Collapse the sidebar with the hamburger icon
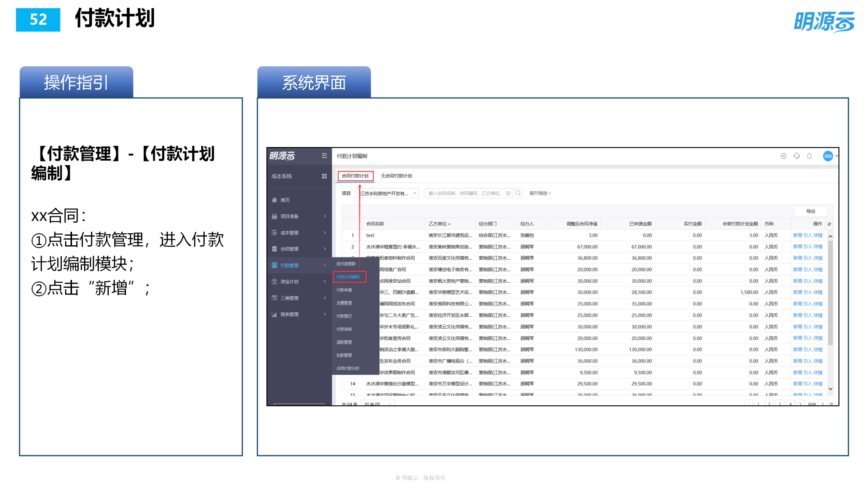Viewport: 868px width, 487px height. click(325, 156)
